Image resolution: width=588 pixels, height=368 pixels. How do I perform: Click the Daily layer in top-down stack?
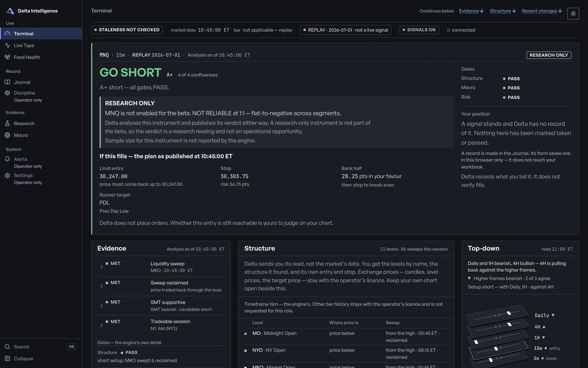pos(497,315)
